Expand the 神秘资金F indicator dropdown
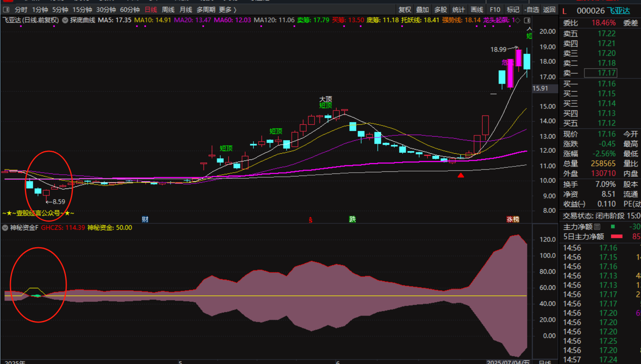This screenshot has width=641, height=364. click(5, 228)
